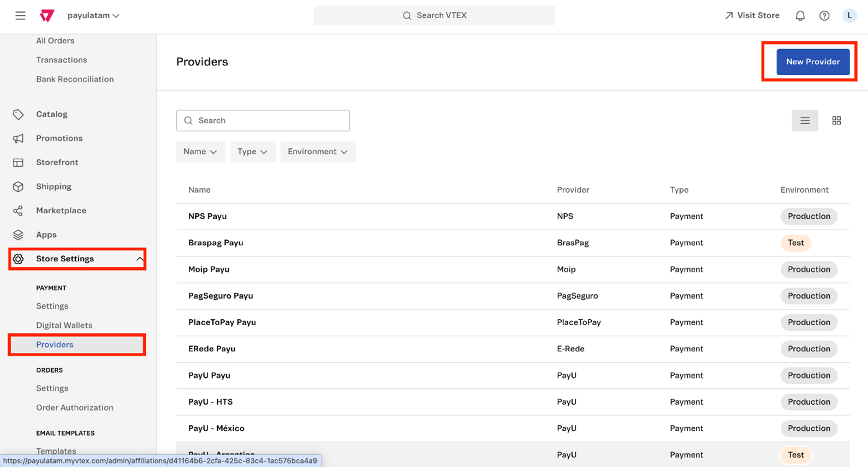Click the Promotions megaphone icon

[x=18, y=139]
